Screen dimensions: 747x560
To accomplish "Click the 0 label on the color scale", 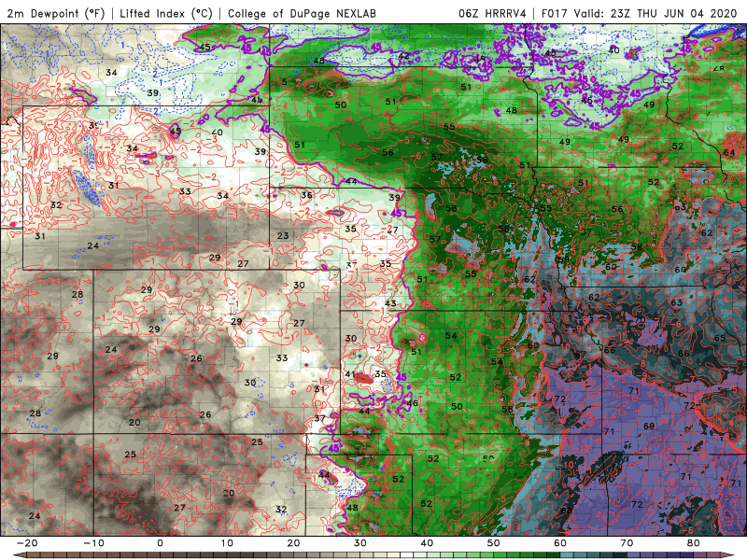I will tap(160, 543).
